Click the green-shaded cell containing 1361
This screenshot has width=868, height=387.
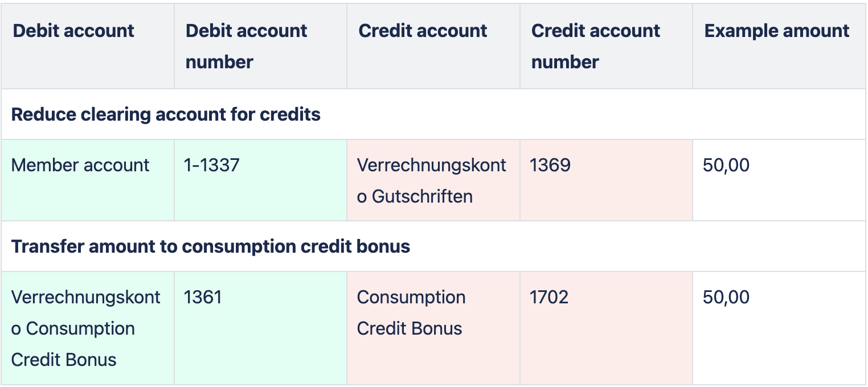pyautogui.click(x=260, y=328)
